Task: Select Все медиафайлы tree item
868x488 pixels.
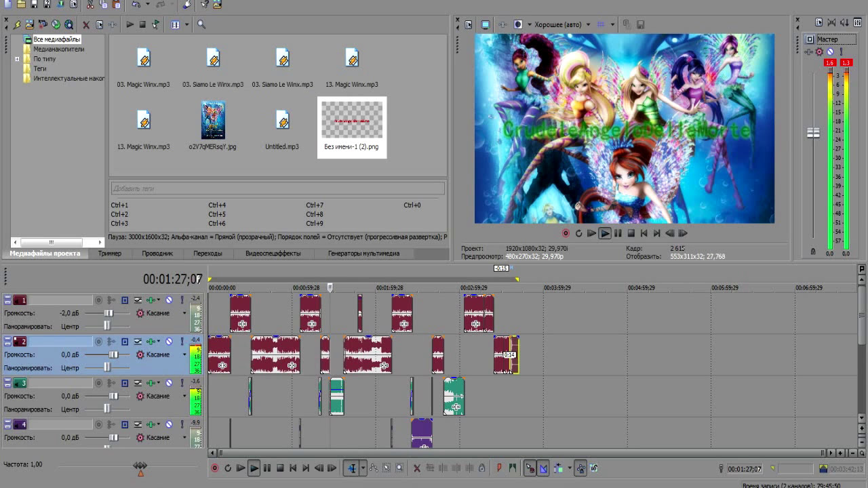Action: [x=57, y=39]
